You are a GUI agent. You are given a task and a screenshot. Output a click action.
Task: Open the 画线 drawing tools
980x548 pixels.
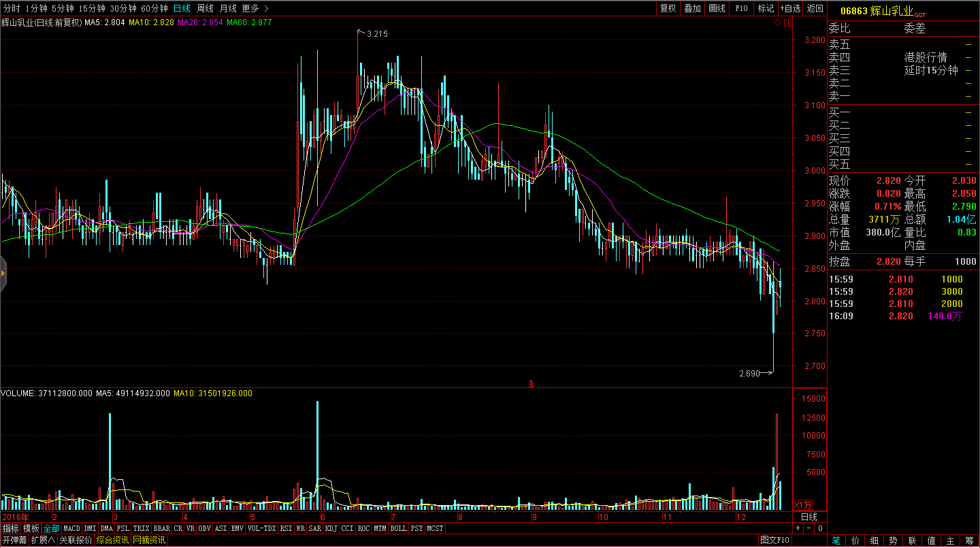[717, 8]
